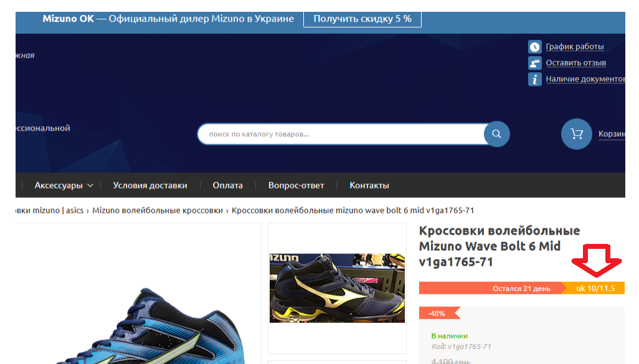Open the shopping cart icon

click(x=576, y=134)
